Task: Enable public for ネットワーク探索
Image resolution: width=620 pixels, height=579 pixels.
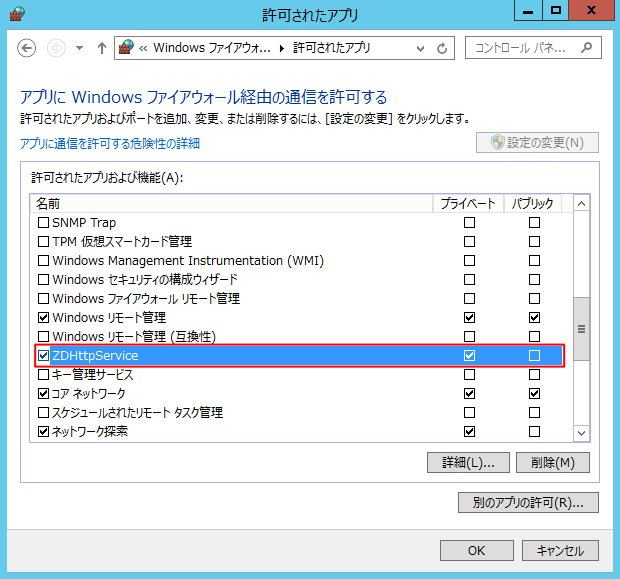Action: pyautogui.click(x=534, y=431)
